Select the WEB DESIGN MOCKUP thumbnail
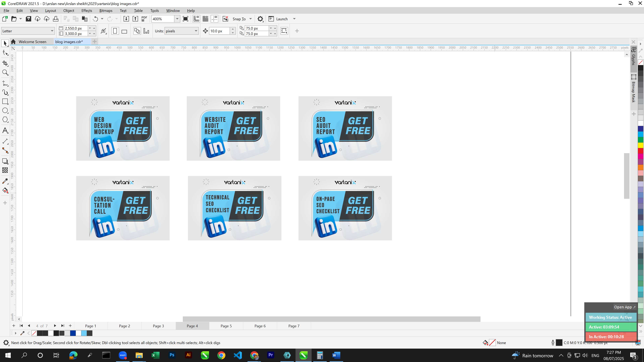644x362 pixels. [123, 128]
